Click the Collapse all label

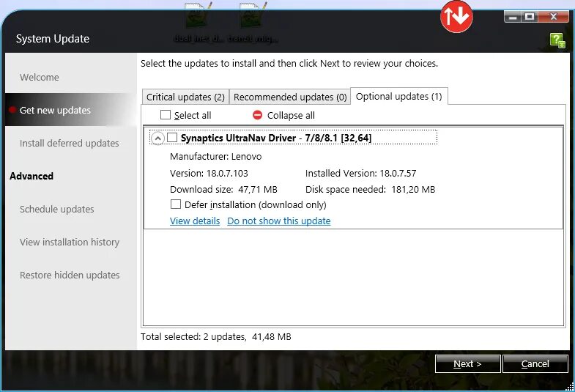(291, 115)
